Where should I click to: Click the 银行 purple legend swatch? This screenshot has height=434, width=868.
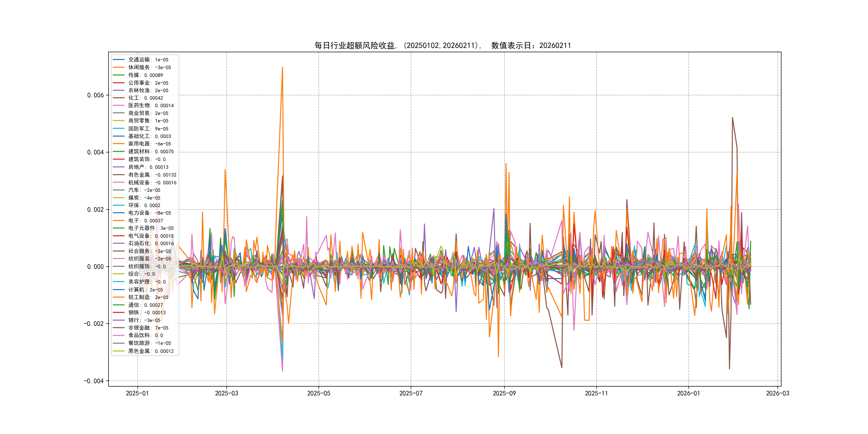119,320
